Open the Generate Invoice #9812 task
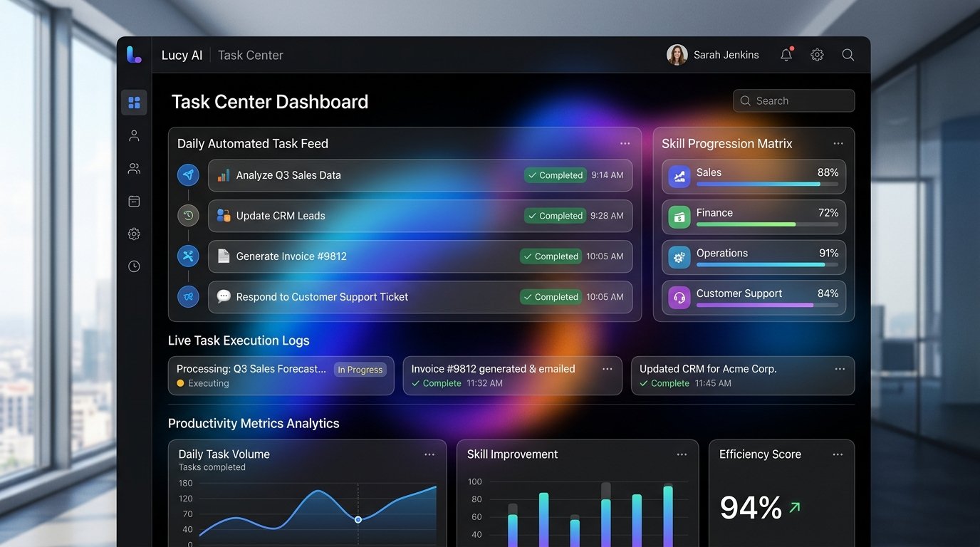980x547 pixels. point(420,256)
